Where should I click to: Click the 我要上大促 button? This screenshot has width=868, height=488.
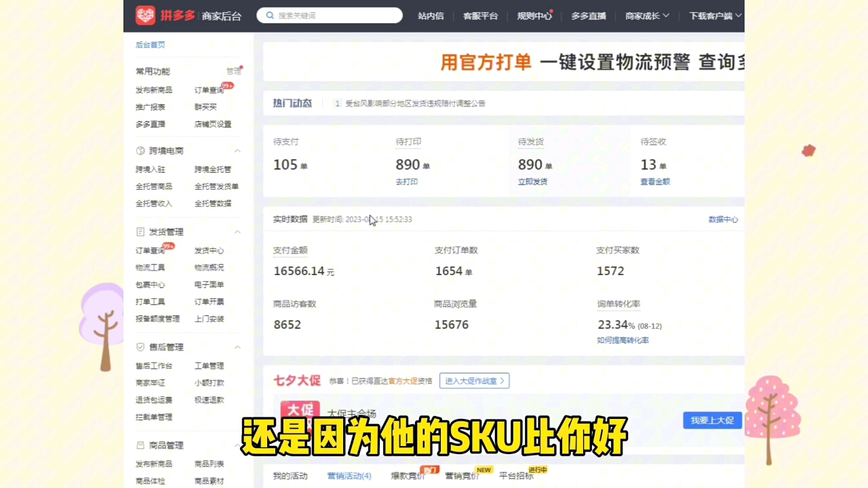coord(712,420)
